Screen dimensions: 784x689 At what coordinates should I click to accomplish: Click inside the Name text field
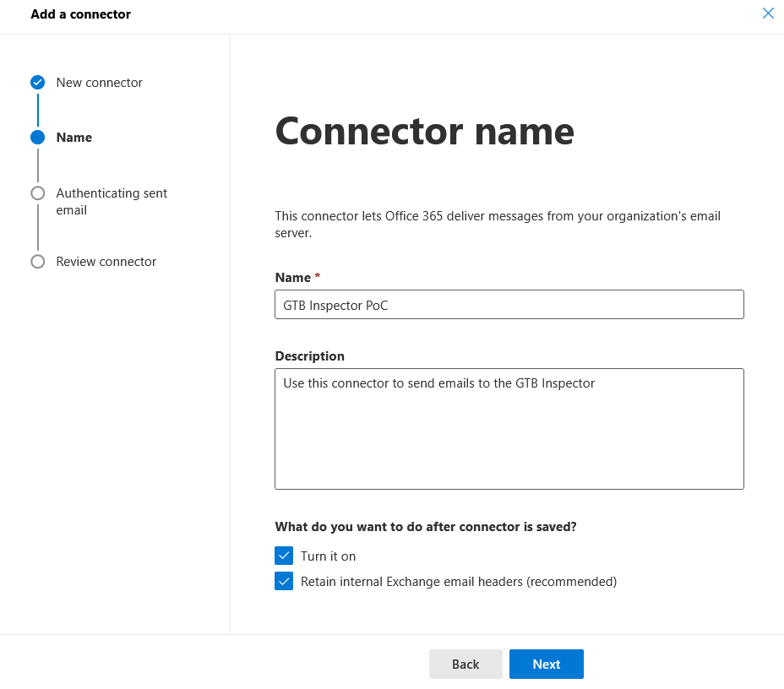coord(509,304)
